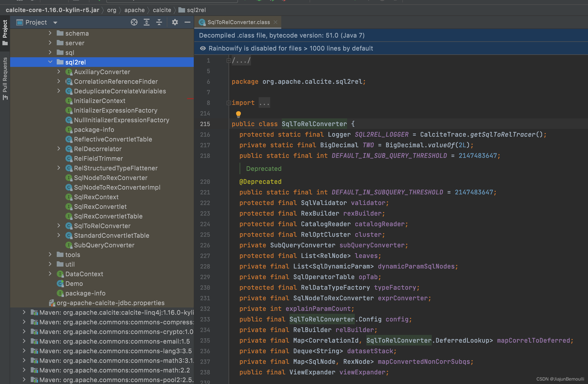This screenshot has width=588, height=384.
Task: Click the red error stripe mark beside tree
Action: (x=190, y=99)
